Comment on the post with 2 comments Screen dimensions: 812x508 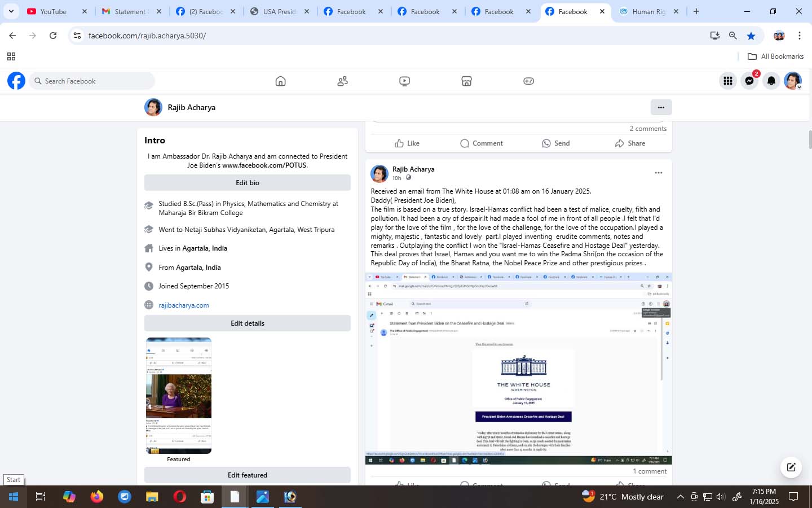pos(481,143)
